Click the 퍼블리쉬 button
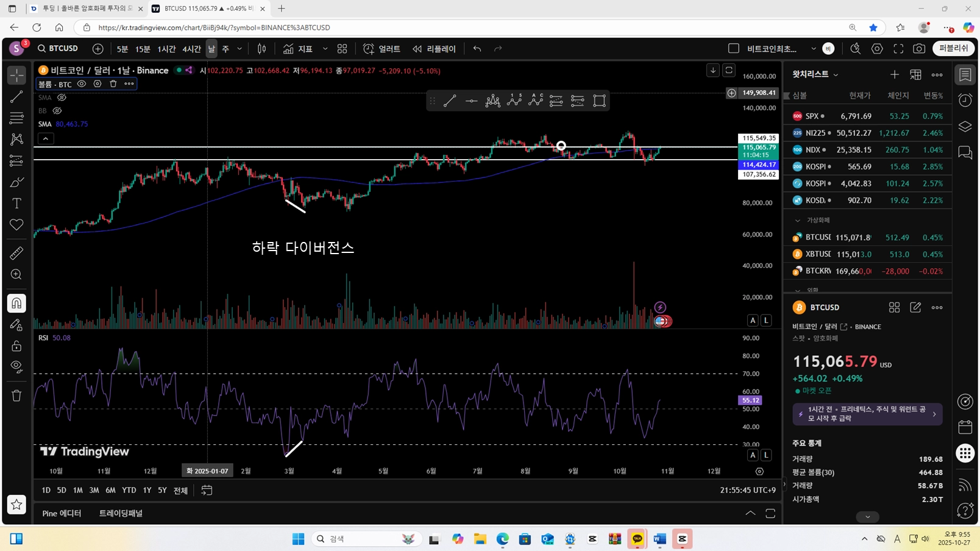The height and width of the screenshot is (551, 980). [x=953, y=49]
